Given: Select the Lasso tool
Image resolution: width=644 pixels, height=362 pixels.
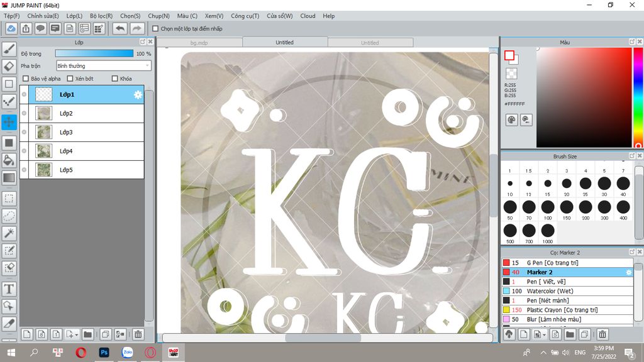Looking at the screenshot, I should click(9, 216).
